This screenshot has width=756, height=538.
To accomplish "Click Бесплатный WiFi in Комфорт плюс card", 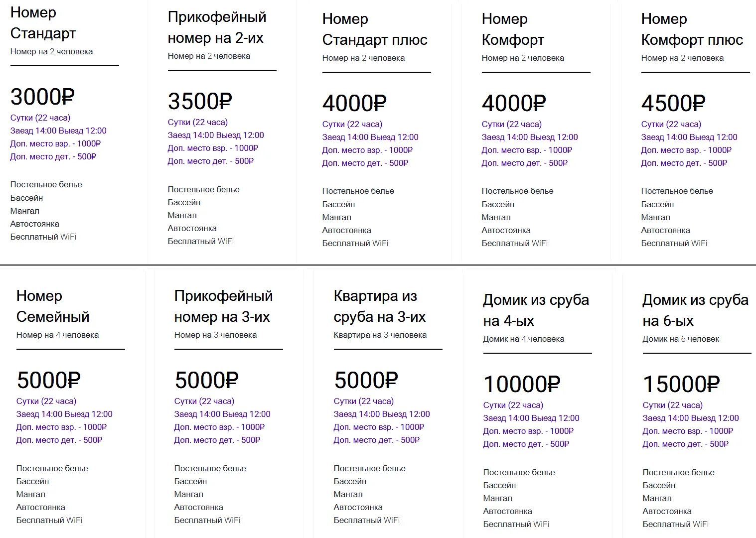I will tap(674, 243).
